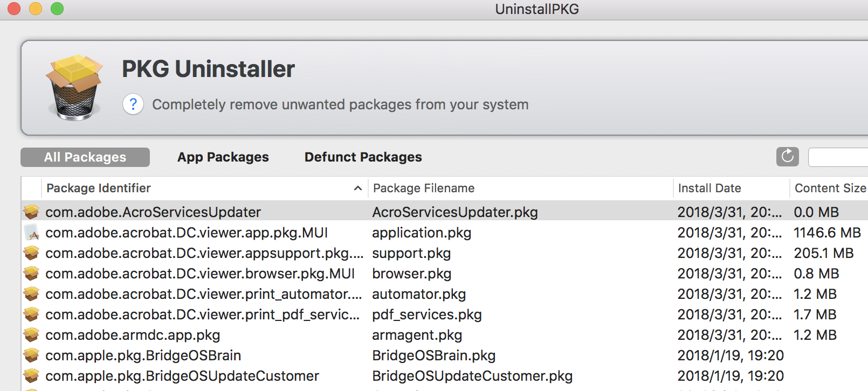Click browser.pkg filename cell
Viewport: 868px width, 391px height.
click(412, 274)
